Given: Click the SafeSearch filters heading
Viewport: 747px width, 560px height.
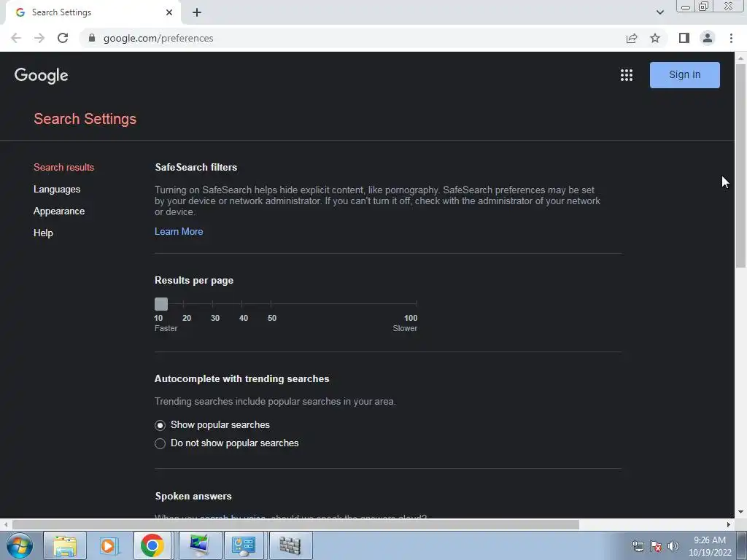Looking at the screenshot, I should (x=196, y=167).
